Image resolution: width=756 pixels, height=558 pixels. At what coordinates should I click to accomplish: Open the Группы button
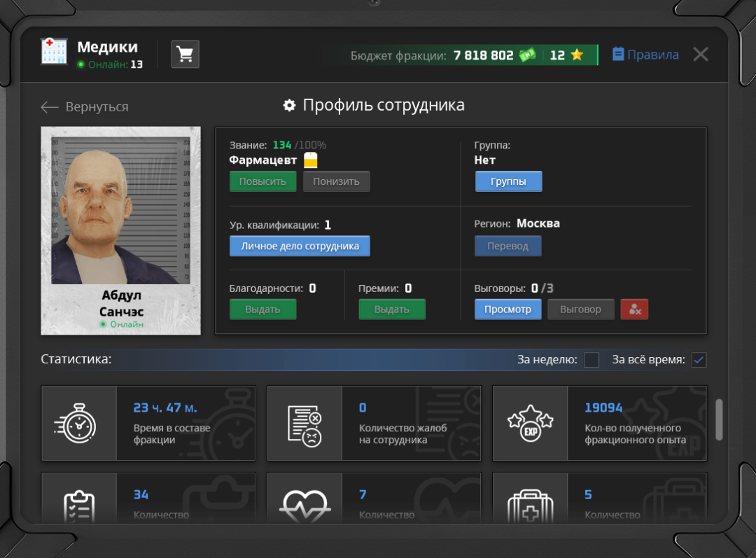pos(508,181)
